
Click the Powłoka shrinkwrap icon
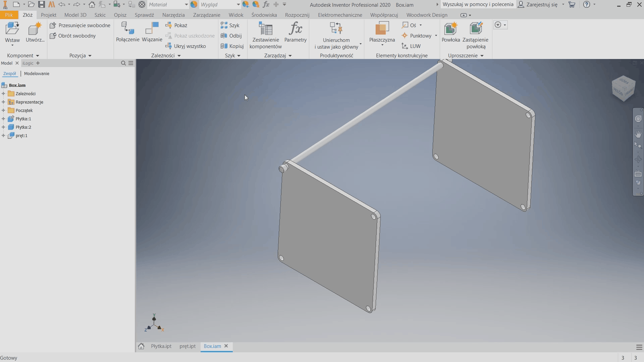(450, 29)
